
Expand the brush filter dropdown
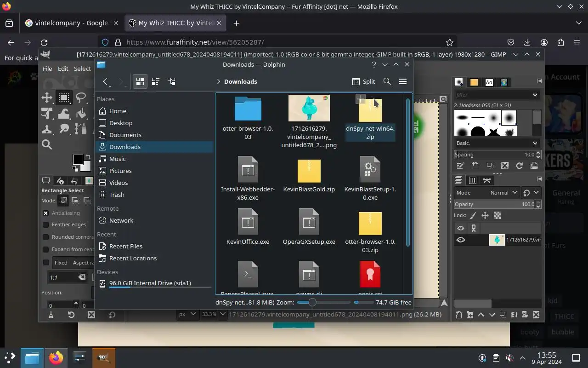point(535,95)
